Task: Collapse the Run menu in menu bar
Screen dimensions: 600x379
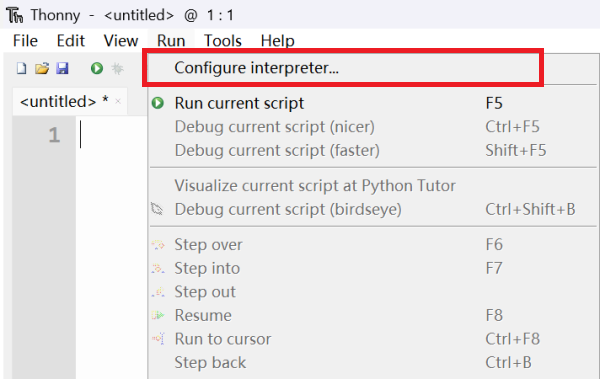Action: point(171,41)
